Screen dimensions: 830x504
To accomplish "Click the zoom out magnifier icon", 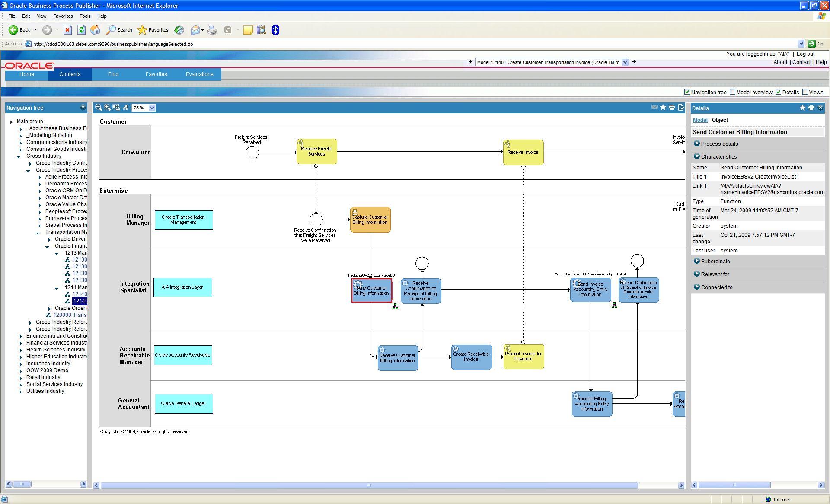I will point(98,108).
